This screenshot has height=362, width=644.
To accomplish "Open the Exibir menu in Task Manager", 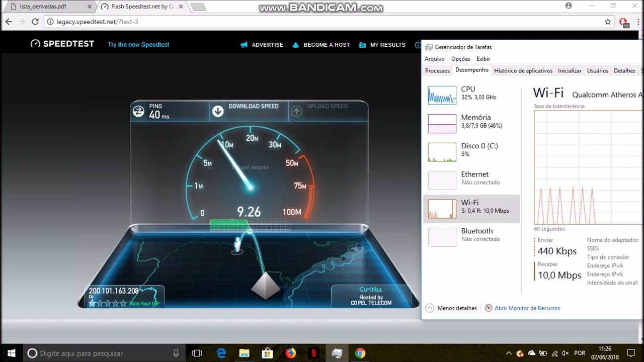I will click(x=483, y=59).
